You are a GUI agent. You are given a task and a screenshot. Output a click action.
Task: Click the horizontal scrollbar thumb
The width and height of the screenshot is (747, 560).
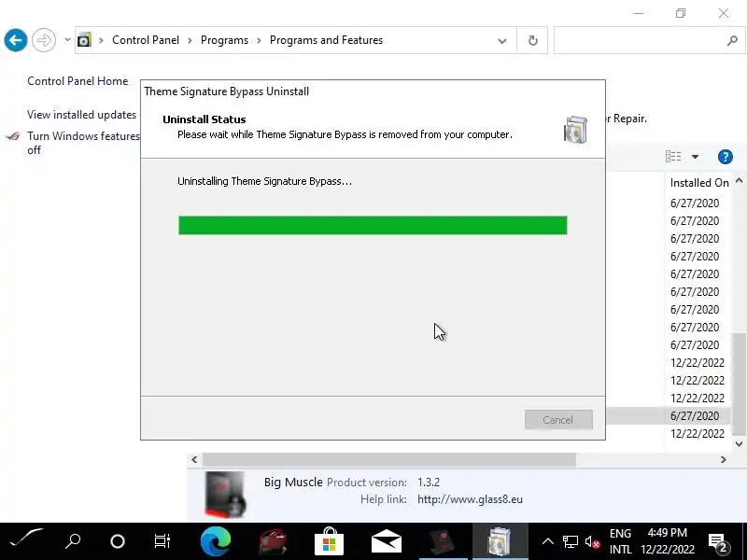(388, 459)
